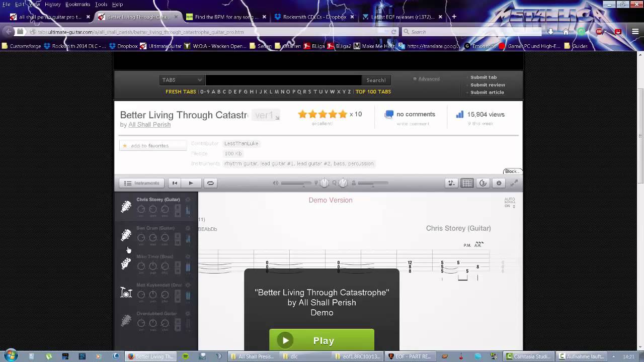
Task: Solo the Ben Orum guitar track
Action: pos(178,236)
